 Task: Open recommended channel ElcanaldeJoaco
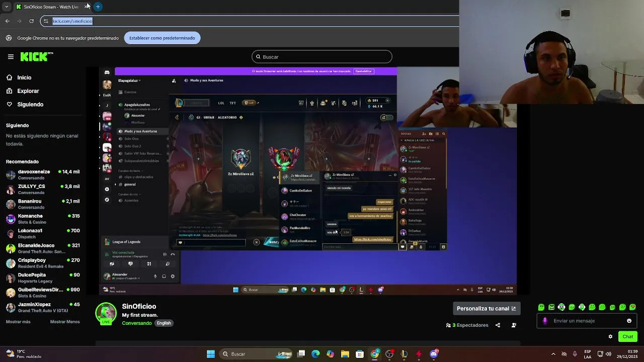point(43,248)
